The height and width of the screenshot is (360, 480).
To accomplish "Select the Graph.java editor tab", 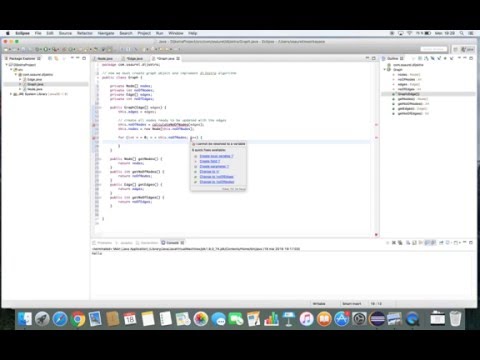I will pos(166,59).
